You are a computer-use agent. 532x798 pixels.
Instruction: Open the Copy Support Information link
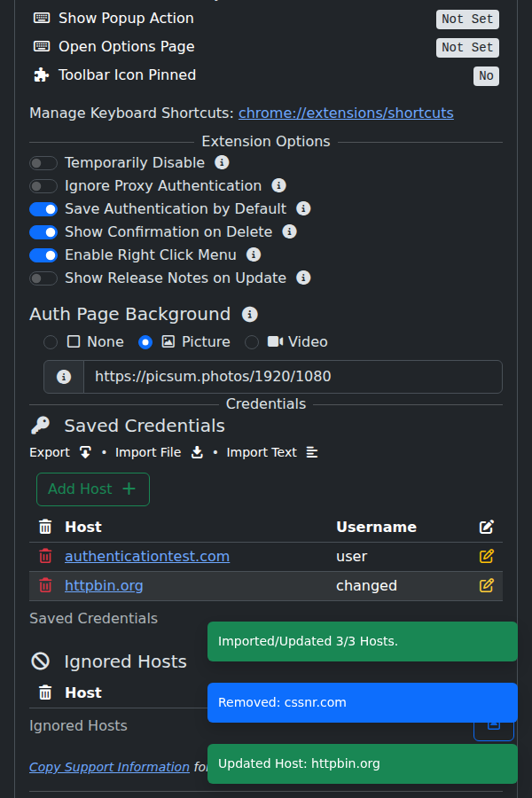click(x=109, y=767)
